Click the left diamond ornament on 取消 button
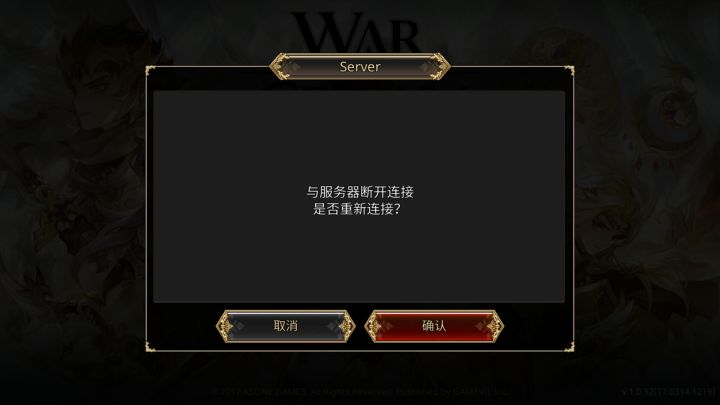 coord(225,326)
